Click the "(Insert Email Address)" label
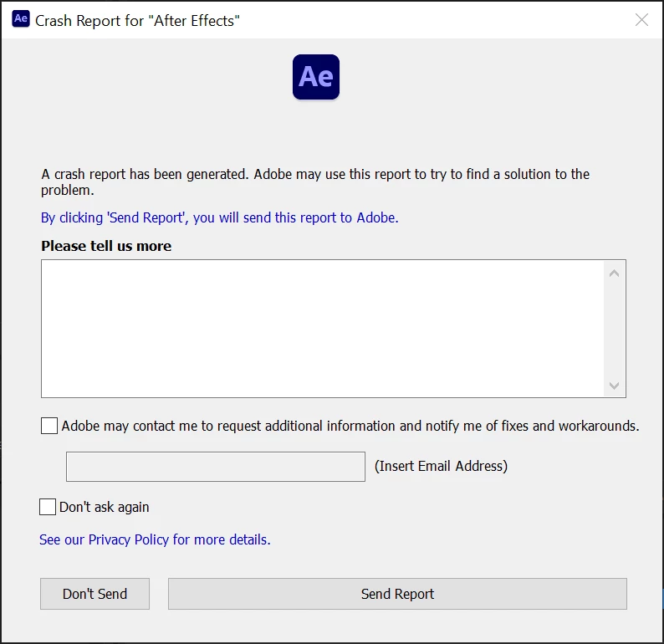The height and width of the screenshot is (644, 664). point(441,466)
